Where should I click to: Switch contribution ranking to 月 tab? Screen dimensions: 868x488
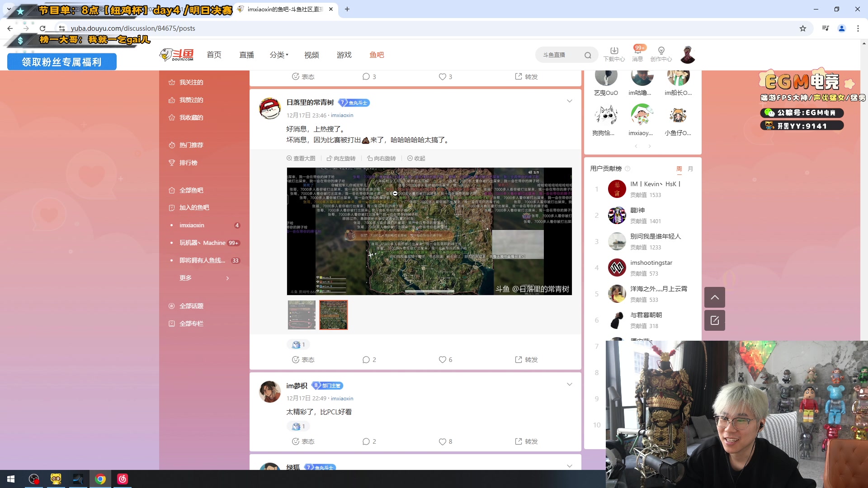pos(690,168)
